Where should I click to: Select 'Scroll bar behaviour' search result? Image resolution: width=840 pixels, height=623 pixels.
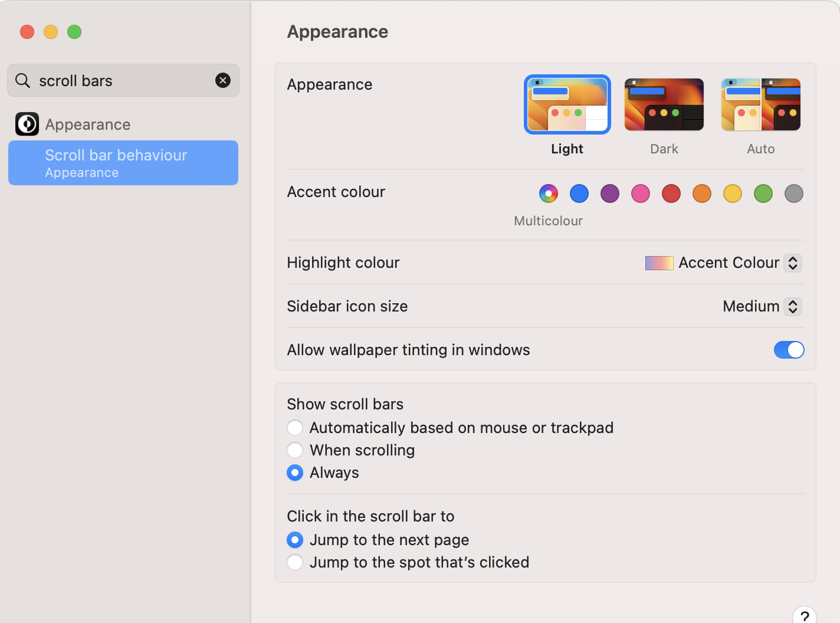tap(123, 163)
